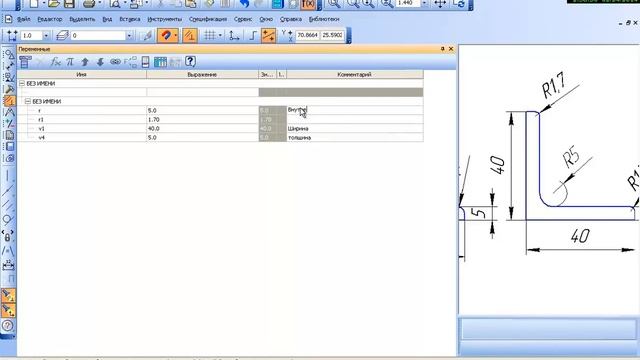Viewport: 640px width, 360px height.
Task: Open the current step 1.0 dropdown arrow
Action: click(46, 36)
